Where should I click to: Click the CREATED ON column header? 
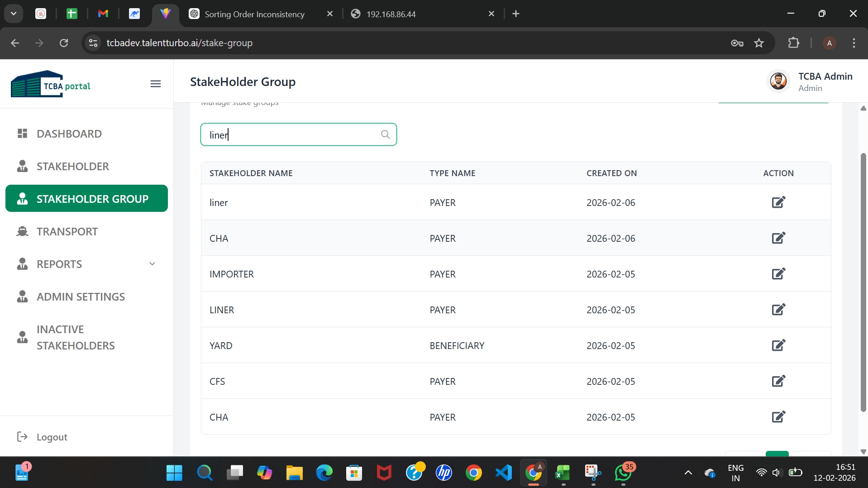(612, 173)
